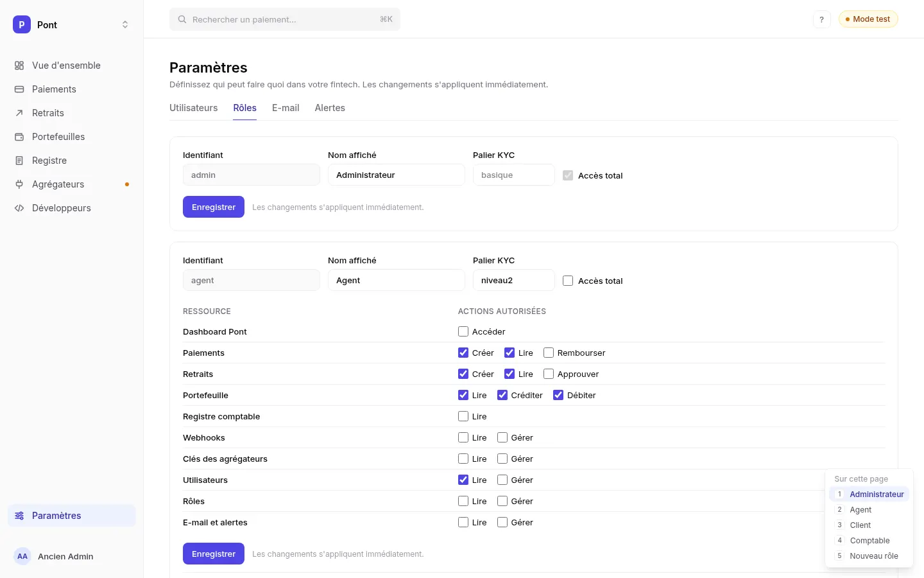This screenshot has height=578, width=924.
Task: Click the Registre ledger icon
Action: (x=19, y=161)
